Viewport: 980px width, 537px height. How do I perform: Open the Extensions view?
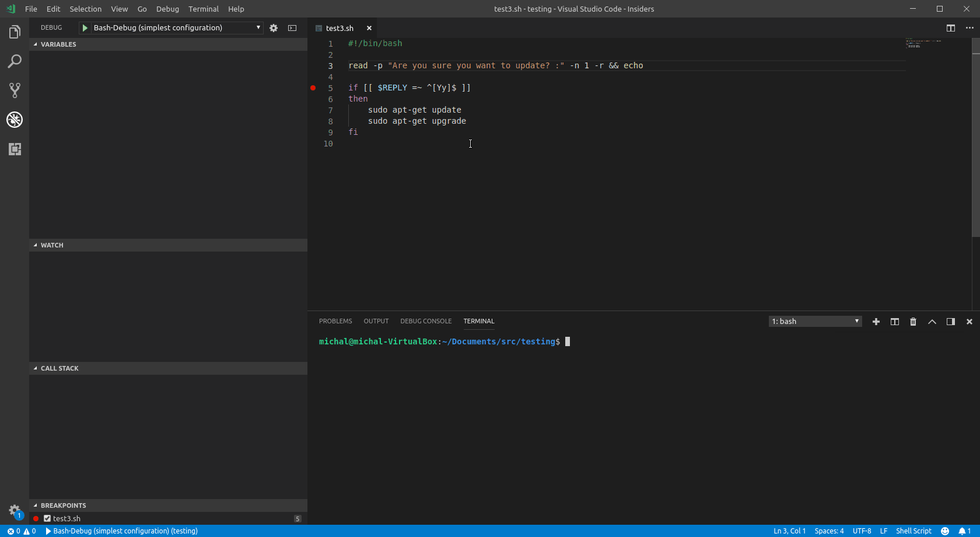click(15, 149)
